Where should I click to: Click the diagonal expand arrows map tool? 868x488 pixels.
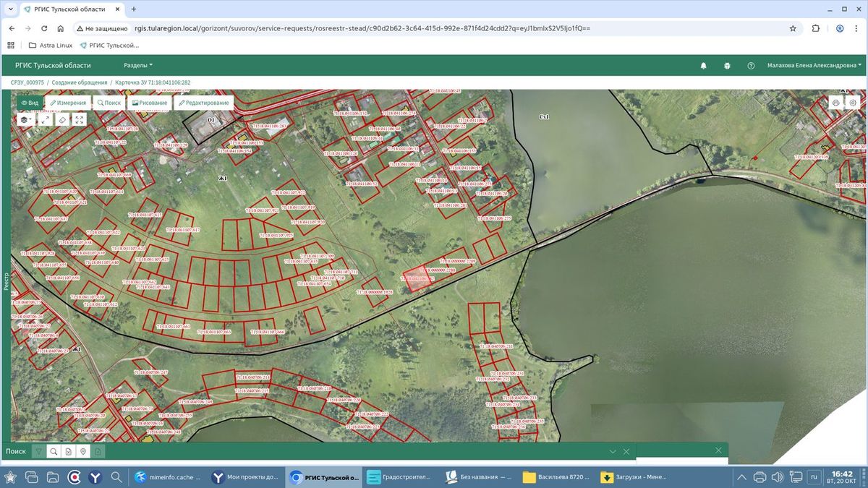pos(45,119)
